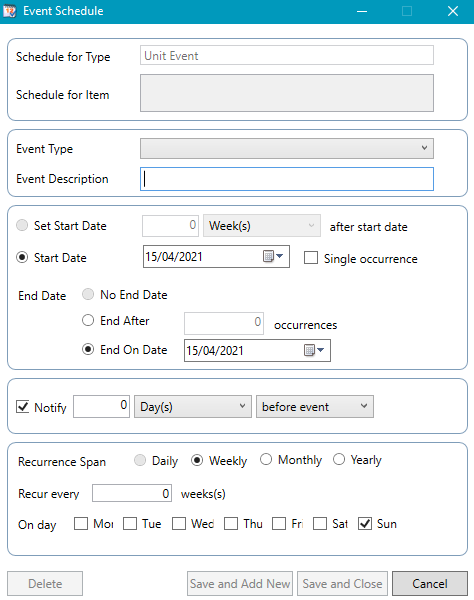Expand the Event Type dropdown
The height and width of the screenshot is (600, 474).
coord(287,148)
